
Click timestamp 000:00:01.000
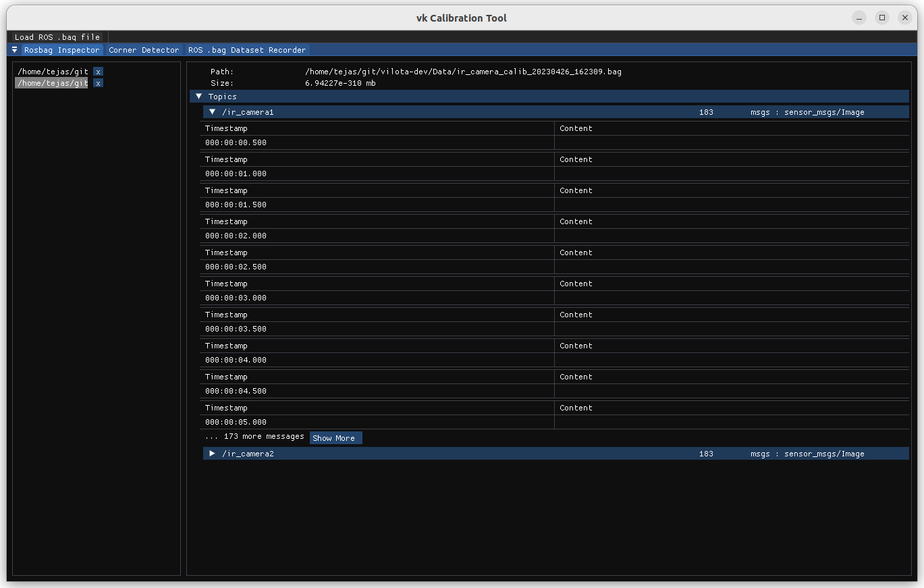(x=236, y=173)
